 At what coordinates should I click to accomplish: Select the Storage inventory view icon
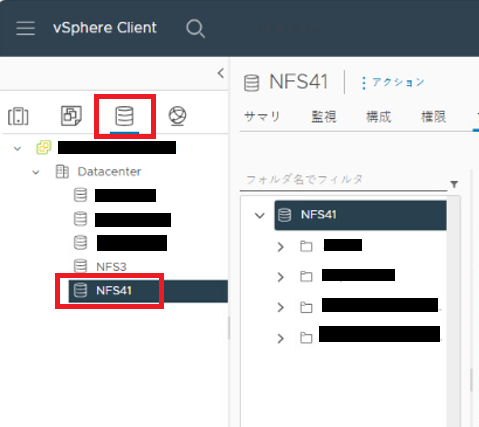click(x=124, y=116)
